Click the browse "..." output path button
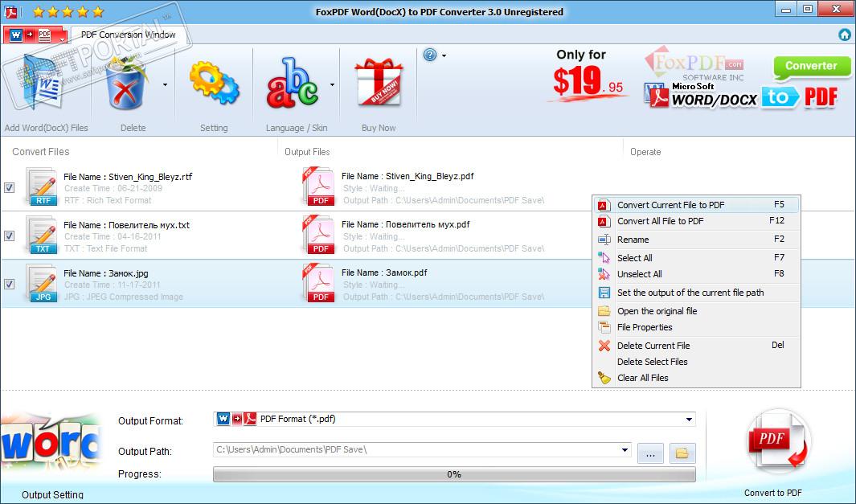The width and height of the screenshot is (856, 504). pyautogui.click(x=651, y=453)
